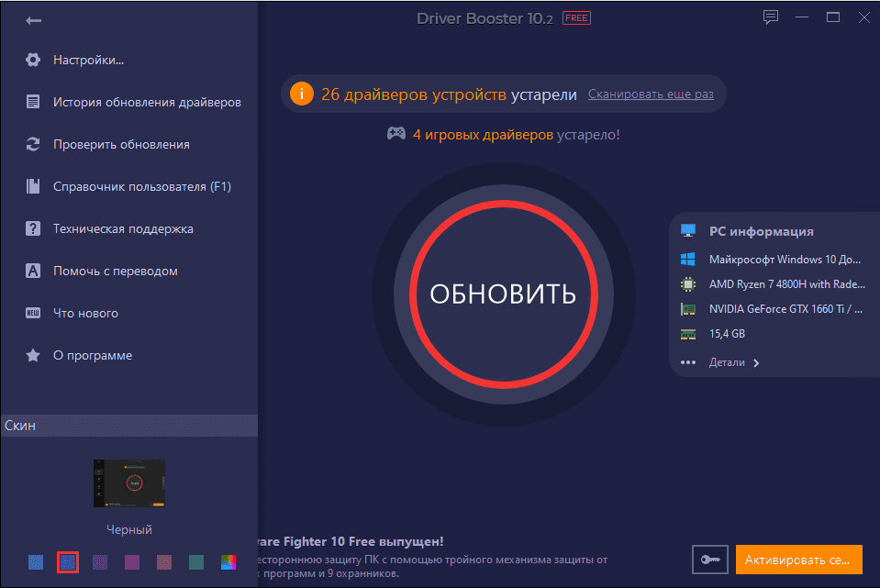Click the RAM icon next to 15,4 GB
This screenshot has height=588, width=880.
click(688, 334)
